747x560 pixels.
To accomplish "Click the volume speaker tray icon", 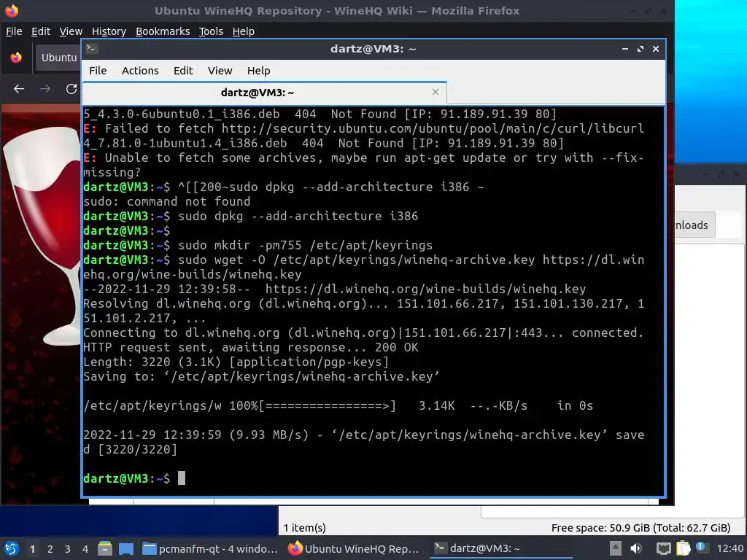I will pos(636,548).
